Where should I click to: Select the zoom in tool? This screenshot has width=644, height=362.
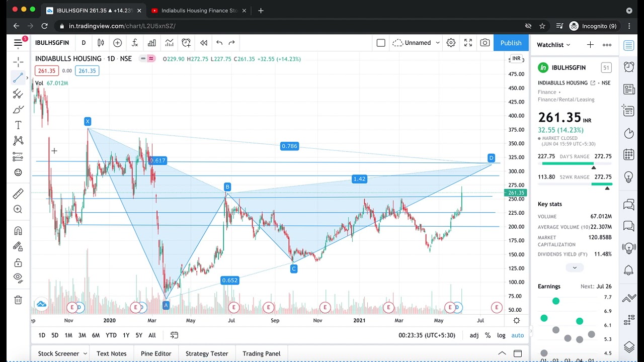[x=18, y=209]
